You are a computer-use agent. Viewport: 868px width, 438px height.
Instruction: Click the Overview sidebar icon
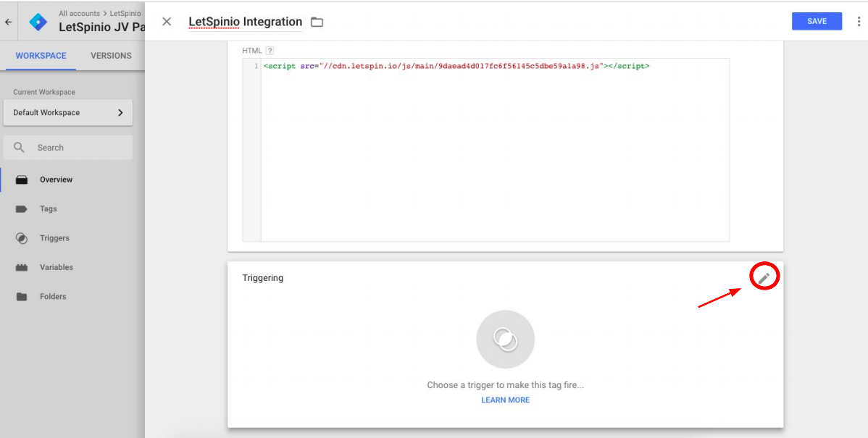tap(22, 180)
